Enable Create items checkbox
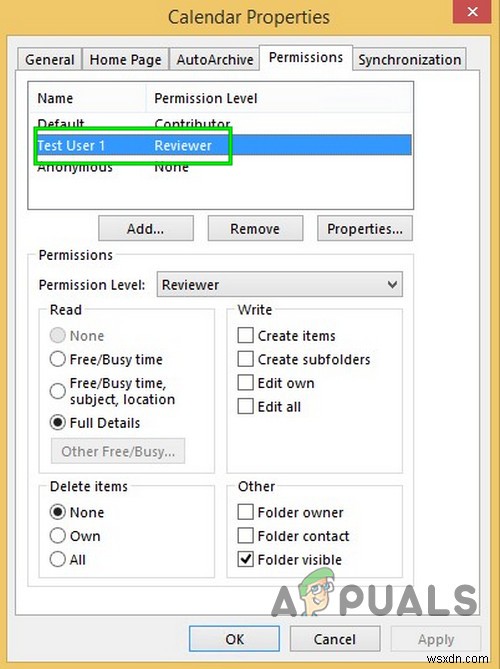Screen dimensions: 500x669 click(x=245, y=336)
